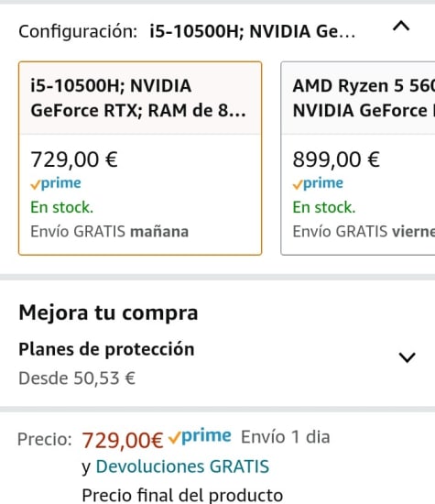Select the i5-10500H NVIDIA GeForce RTX configuration card
The width and height of the screenshot is (435, 504).
pyautogui.click(x=140, y=159)
